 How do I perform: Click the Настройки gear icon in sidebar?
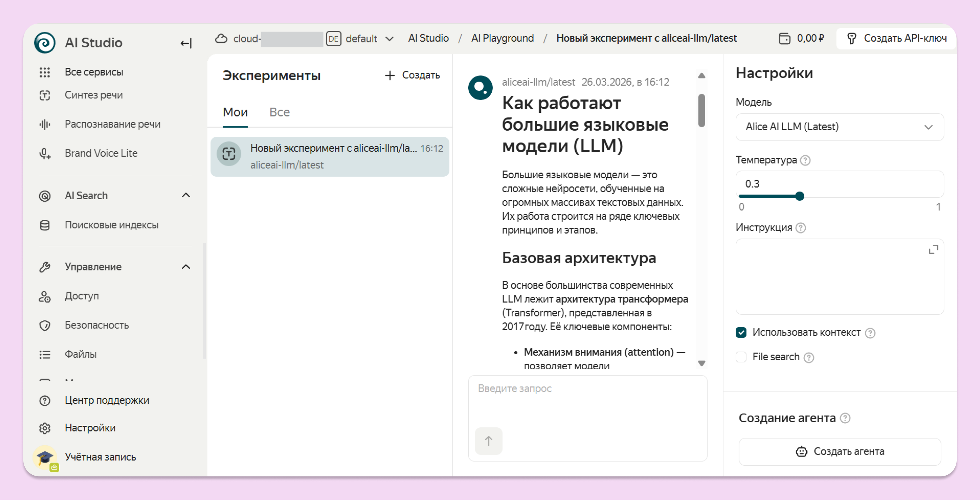coord(44,428)
